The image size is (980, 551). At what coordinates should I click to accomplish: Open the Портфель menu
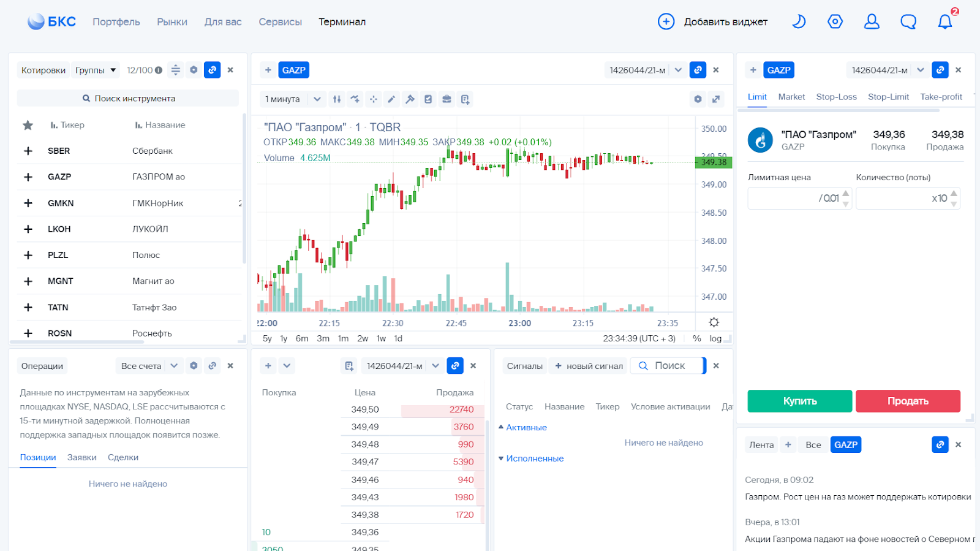(116, 21)
